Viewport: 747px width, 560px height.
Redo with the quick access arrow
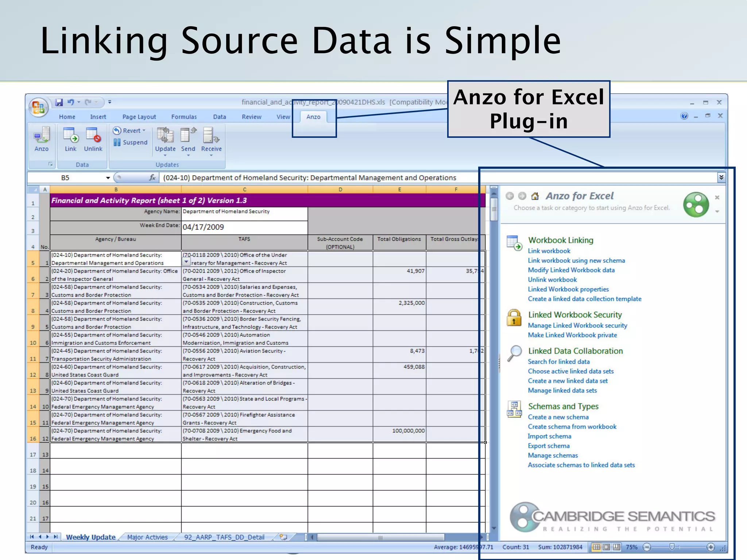(88, 102)
